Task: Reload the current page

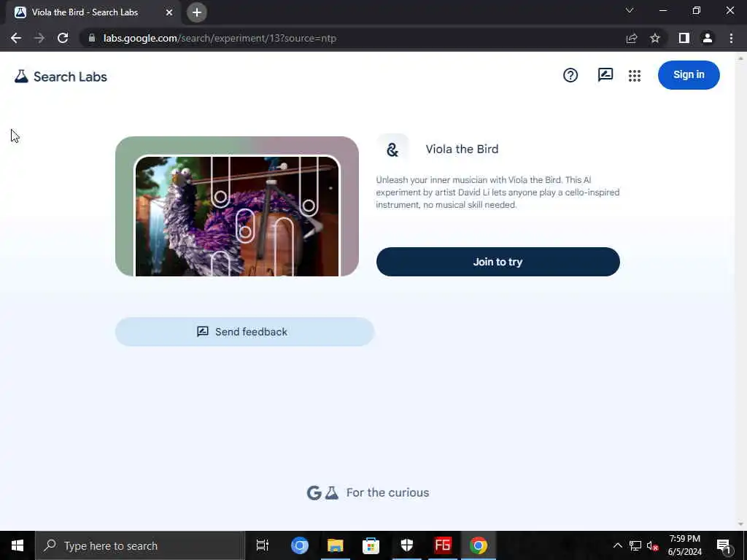Action: click(x=63, y=38)
